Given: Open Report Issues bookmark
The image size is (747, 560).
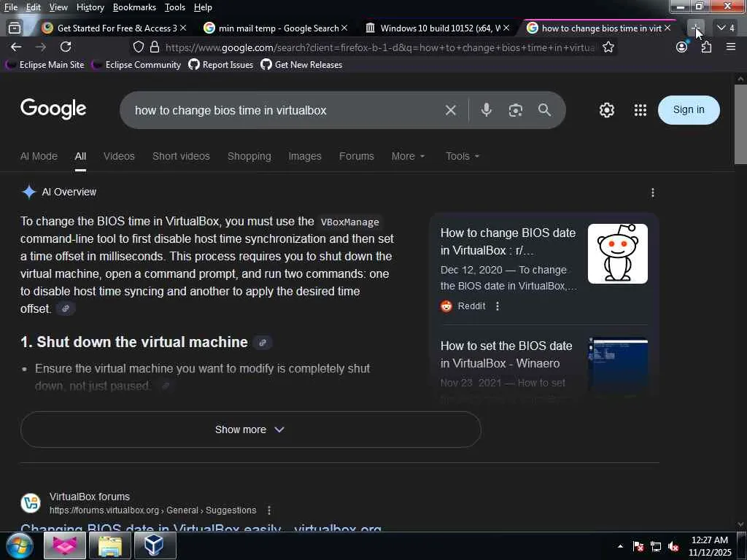Looking at the screenshot, I should point(221,65).
